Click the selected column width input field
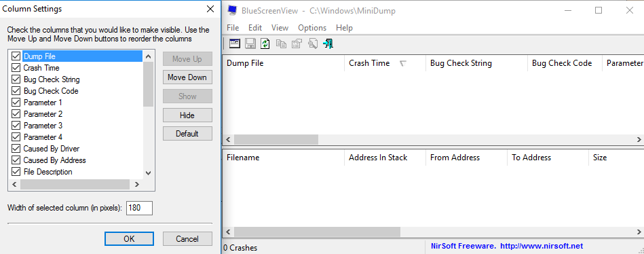Viewport: 644px width, 254px height. pos(139,208)
